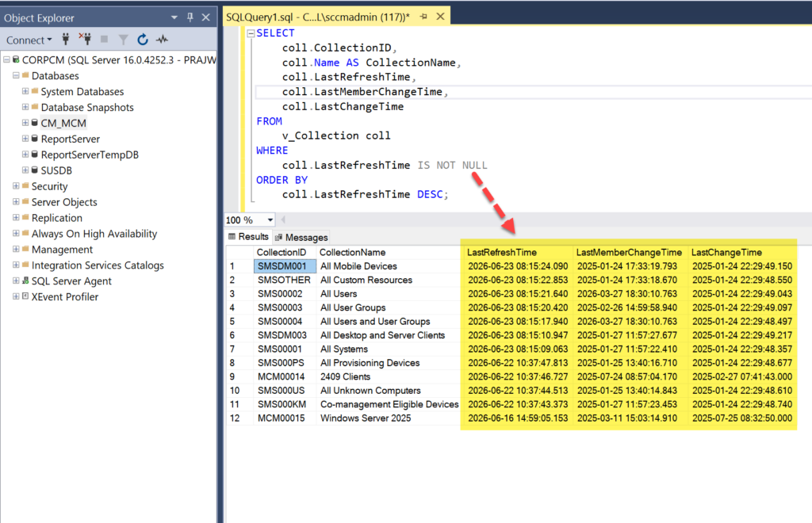Expand the ReportServer database node
The height and width of the screenshot is (523, 812).
(25, 139)
